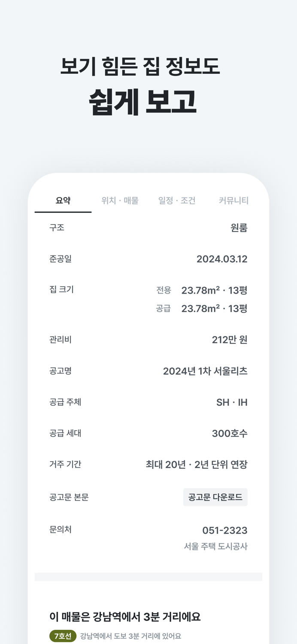Click the 집 크기 row label
The width and height of the screenshot is (297, 644).
(58, 290)
